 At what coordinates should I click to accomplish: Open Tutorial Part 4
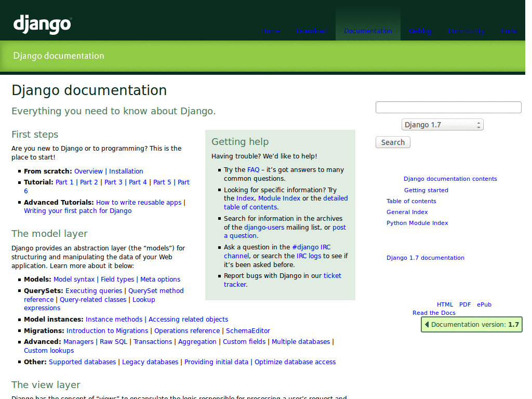coord(138,182)
